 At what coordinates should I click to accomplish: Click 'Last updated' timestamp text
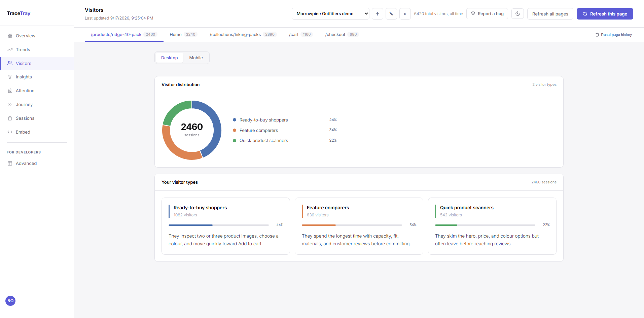[119, 18]
